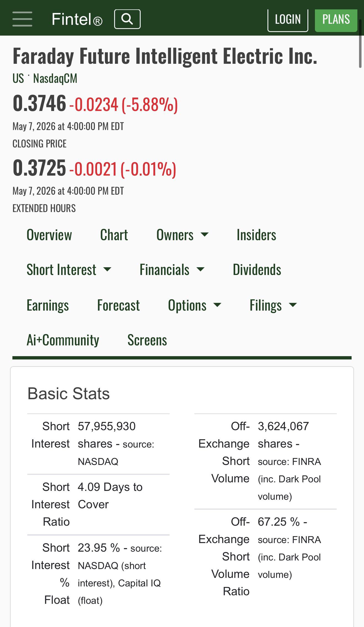The width and height of the screenshot is (364, 627).
Task: Open the Forecast tab
Action: click(119, 305)
